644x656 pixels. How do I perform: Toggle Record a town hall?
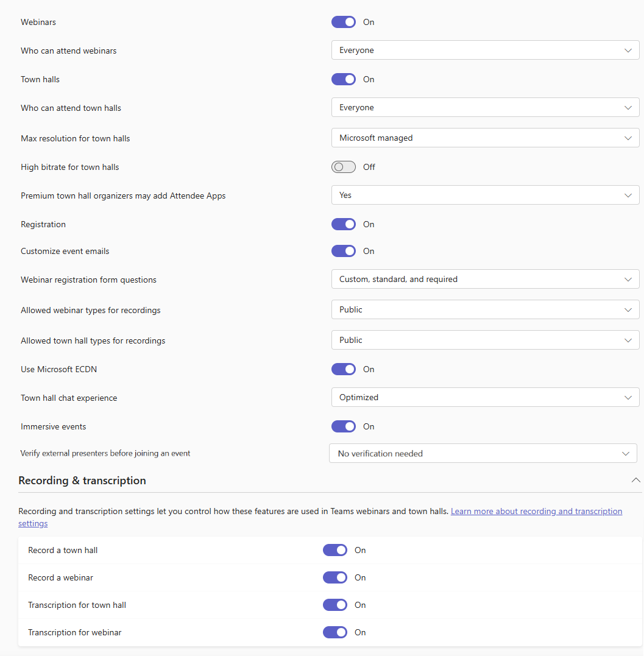(334, 550)
